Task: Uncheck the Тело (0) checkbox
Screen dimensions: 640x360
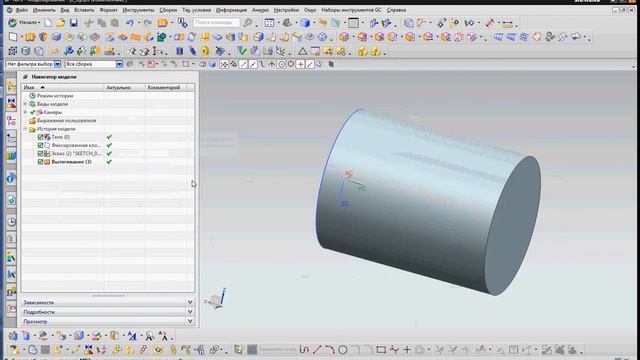Action: 40,137
